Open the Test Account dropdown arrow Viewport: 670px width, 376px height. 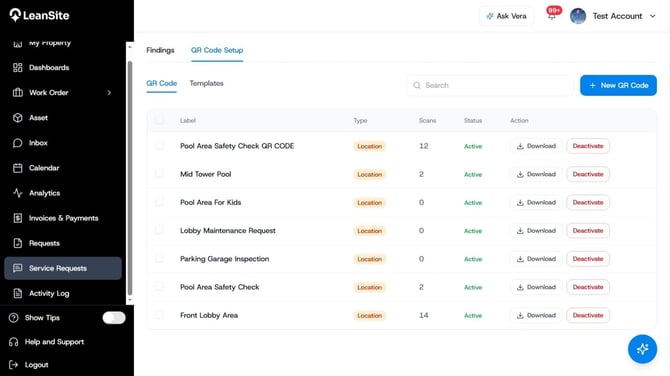(652, 16)
